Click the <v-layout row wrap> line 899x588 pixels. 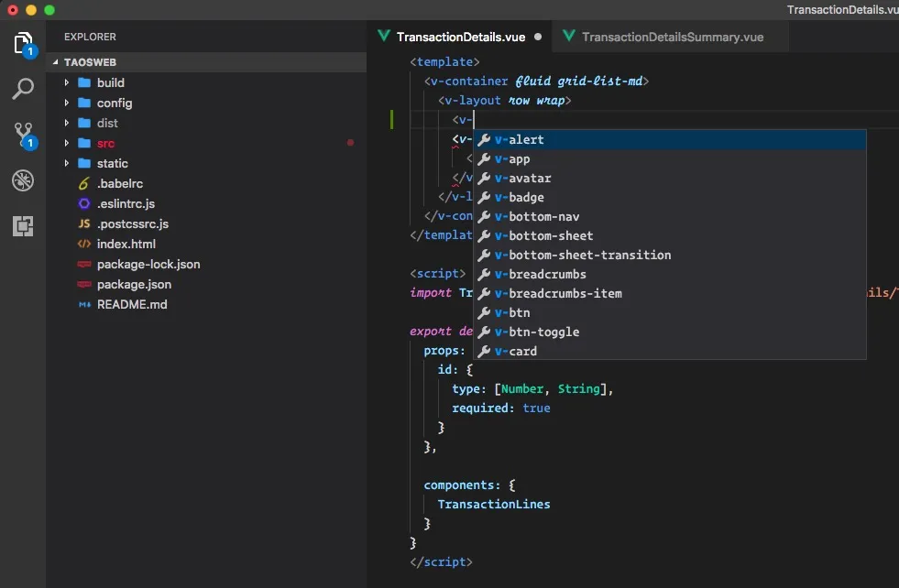505,101
